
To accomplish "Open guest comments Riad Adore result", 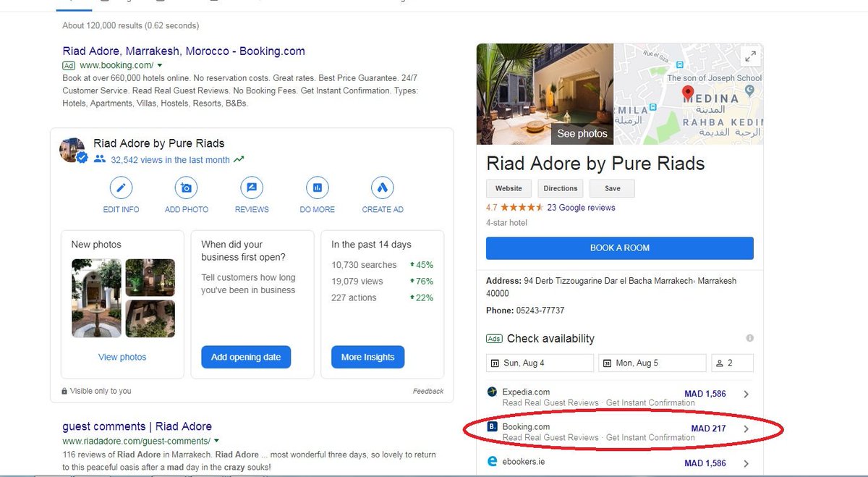I will click(x=137, y=426).
